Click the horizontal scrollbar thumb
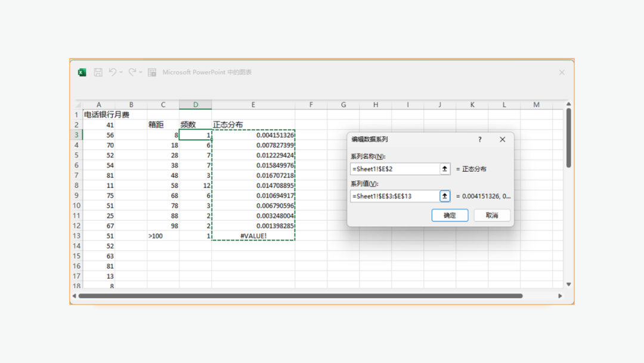The image size is (644, 363). pyautogui.click(x=301, y=296)
